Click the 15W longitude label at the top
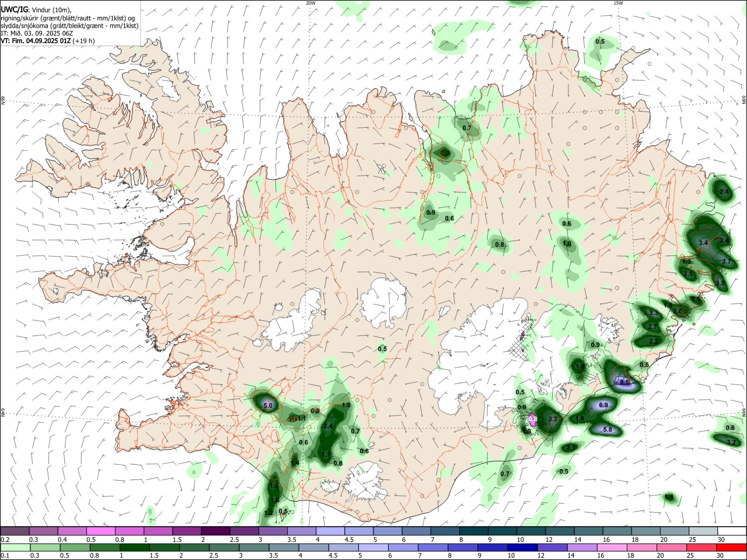Viewport: 747px width, 560px height. click(618, 3)
